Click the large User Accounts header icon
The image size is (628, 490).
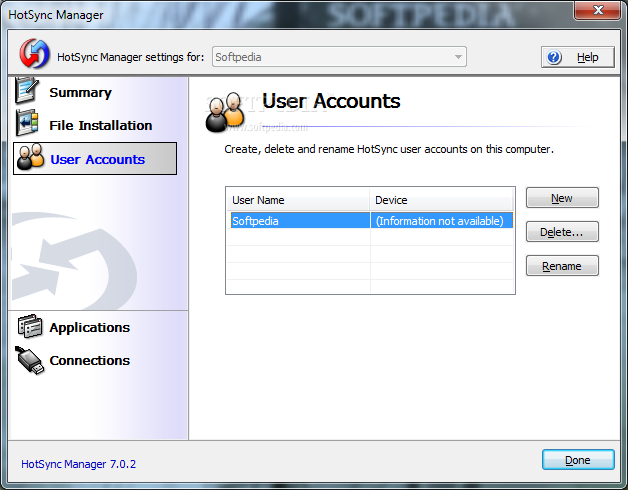pyautogui.click(x=225, y=112)
